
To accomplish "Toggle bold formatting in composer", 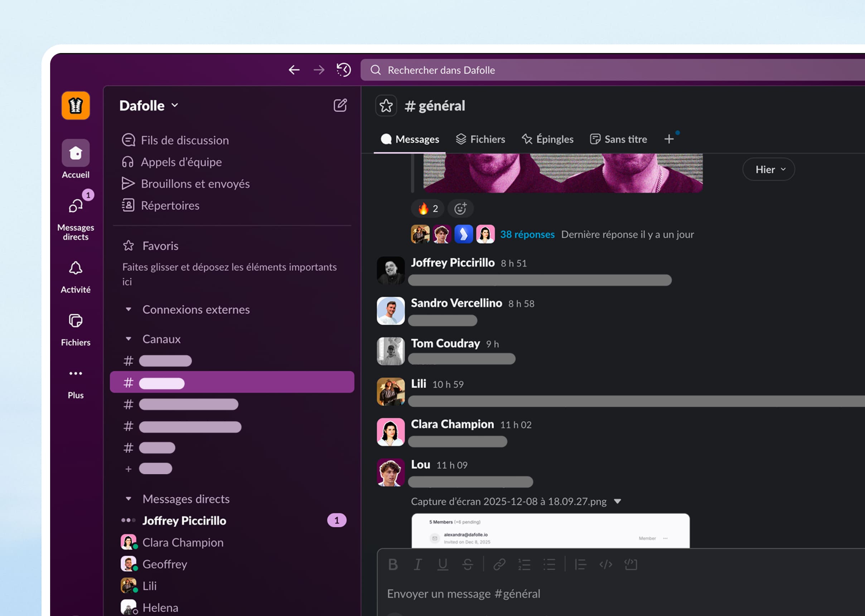I will click(393, 564).
